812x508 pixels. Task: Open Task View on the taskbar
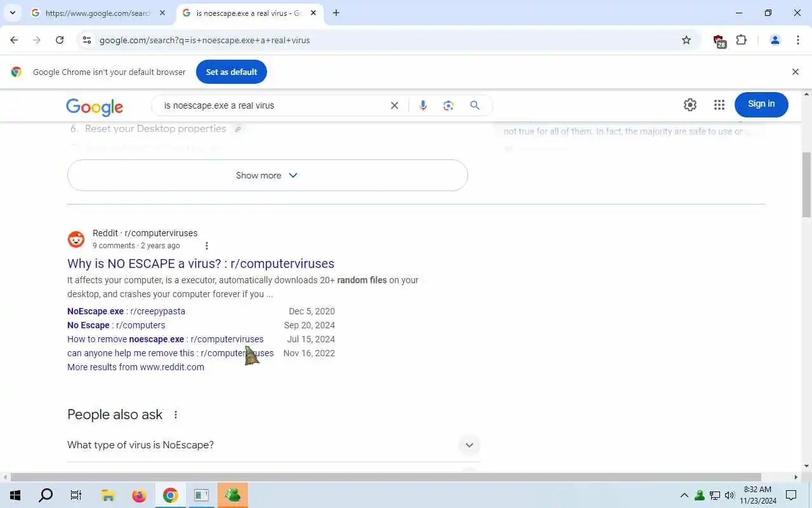pyautogui.click(x=76, y=495)
